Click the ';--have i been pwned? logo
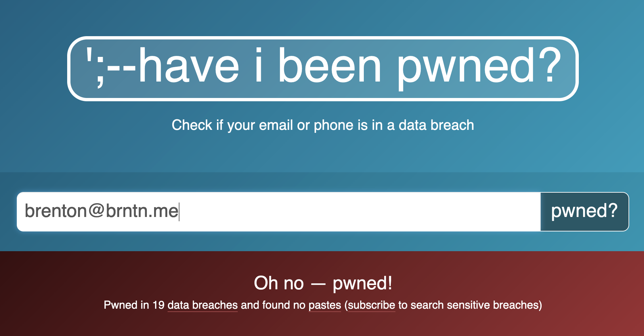Viewport: 644px width, 336px height. 323,68
